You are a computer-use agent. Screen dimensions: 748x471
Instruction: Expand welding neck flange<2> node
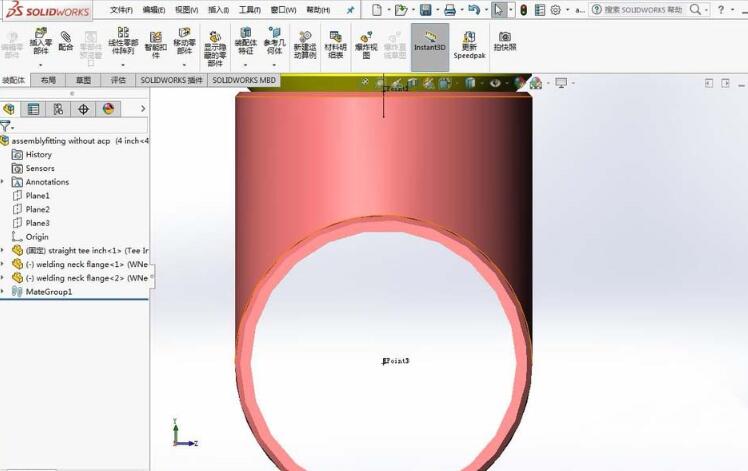coord(3,278)
